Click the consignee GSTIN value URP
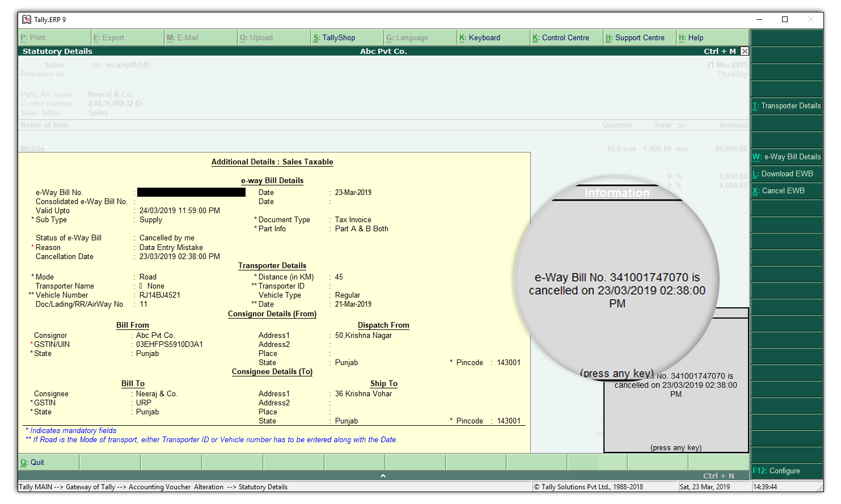 [x=143, y=403]
